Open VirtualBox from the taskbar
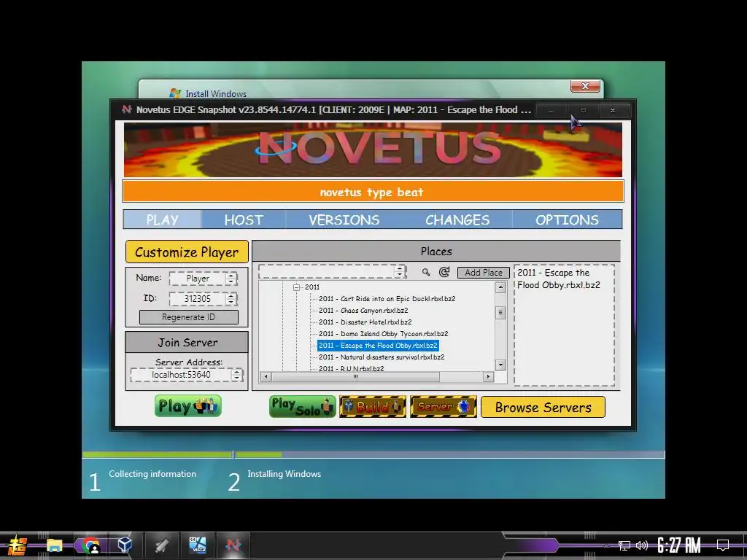This screenshot has height=560, width=747. [125, 545]
